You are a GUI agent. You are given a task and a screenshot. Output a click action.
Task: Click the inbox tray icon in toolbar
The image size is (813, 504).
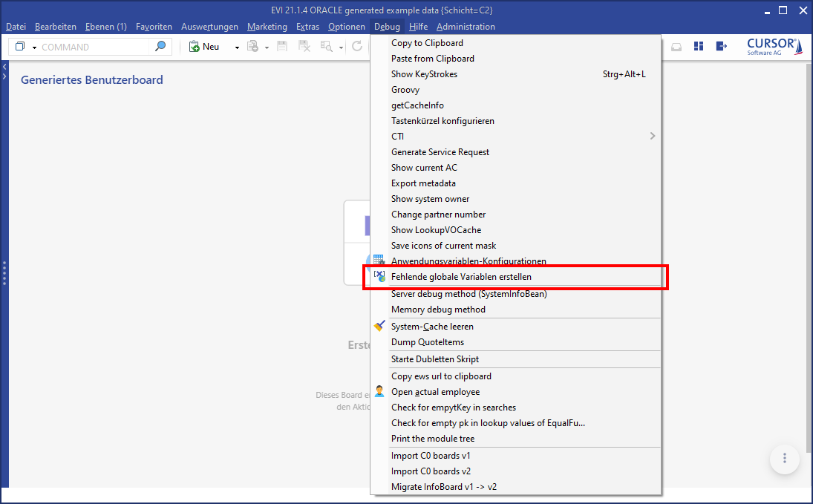click(676, 46)
